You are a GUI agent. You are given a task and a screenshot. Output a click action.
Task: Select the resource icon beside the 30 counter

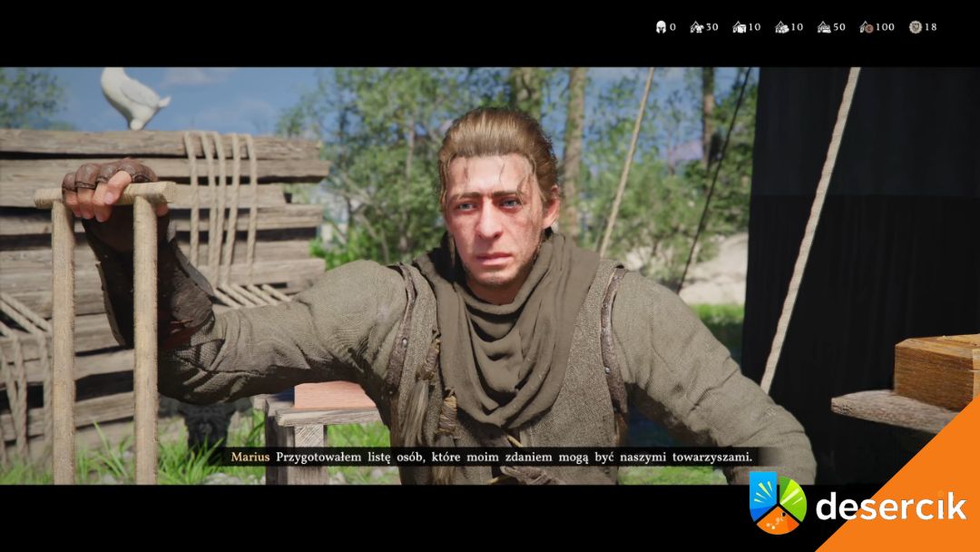pos(697,27)
